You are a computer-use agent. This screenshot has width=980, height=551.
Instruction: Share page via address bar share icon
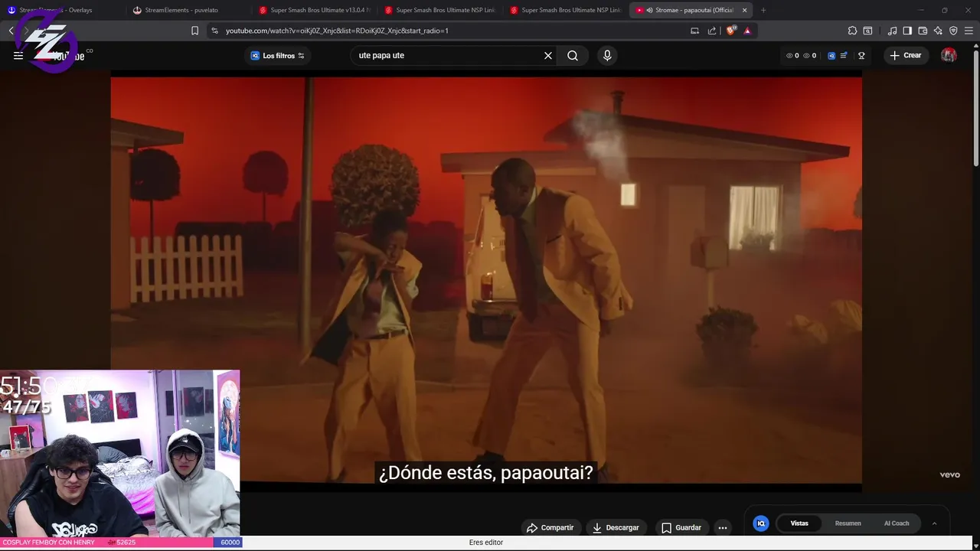712,31
